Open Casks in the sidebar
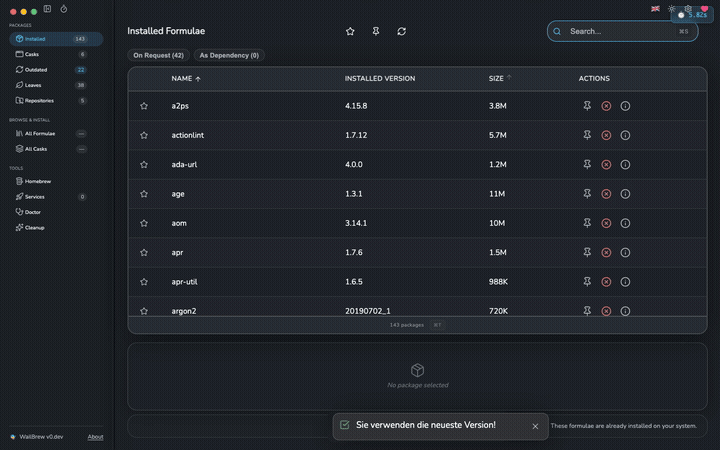This screenshot has height=450, width=720. pyautogui.click(x=56, y=54)
